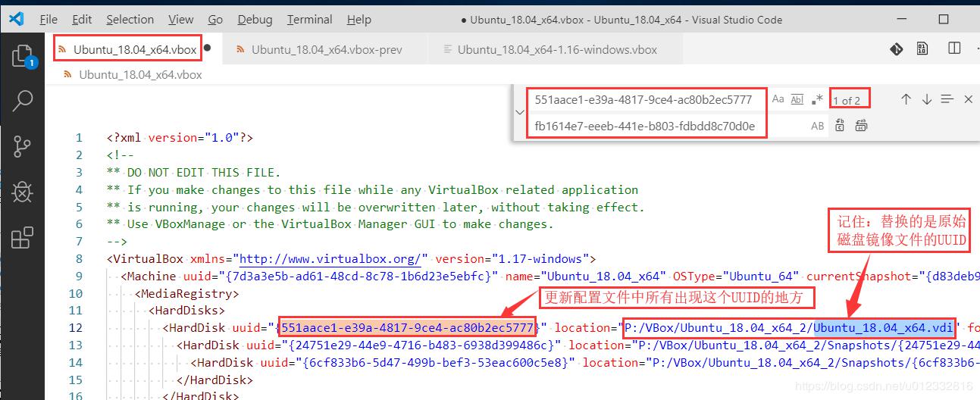Click closing </HardDisk> tag on line 15
Viewport: 980px width, 400px height.
[x=214, y=380]
